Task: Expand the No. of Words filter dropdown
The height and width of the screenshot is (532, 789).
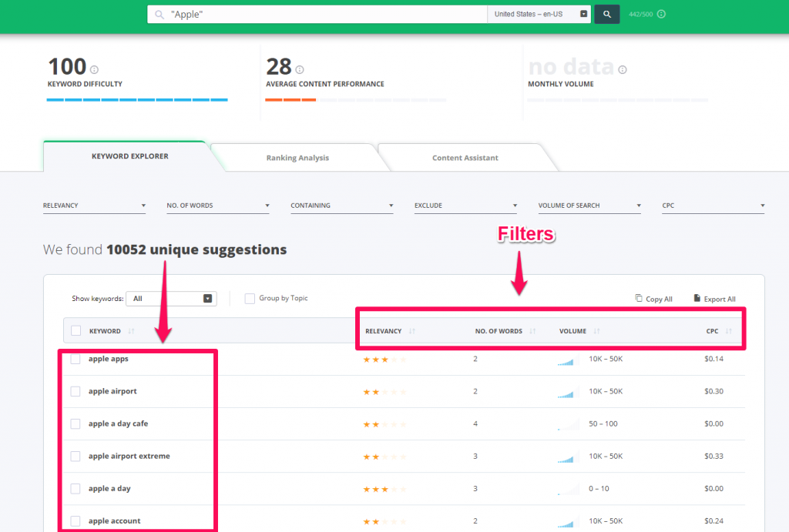Action: 218,206
